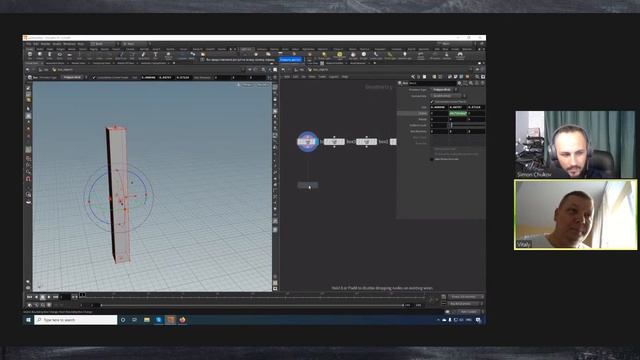Open the main Render menu
This screenshot has width=640, height=360.
tap(45, 44)
